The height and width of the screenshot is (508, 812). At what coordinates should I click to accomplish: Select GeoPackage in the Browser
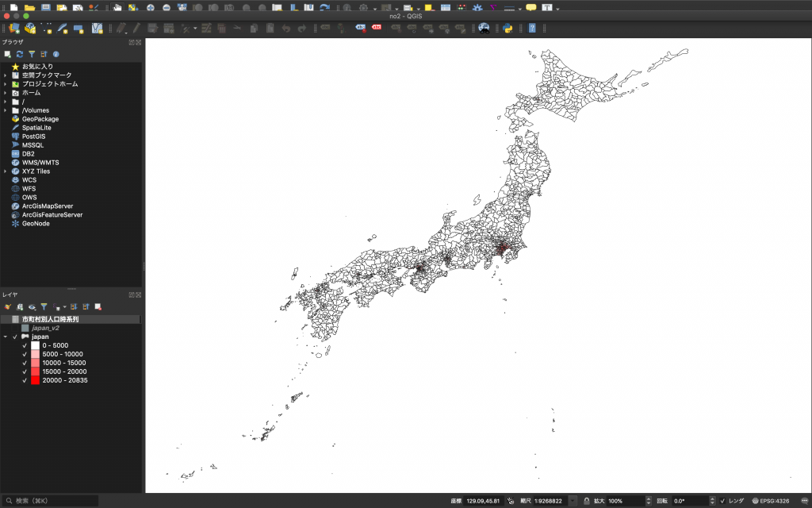40,119
